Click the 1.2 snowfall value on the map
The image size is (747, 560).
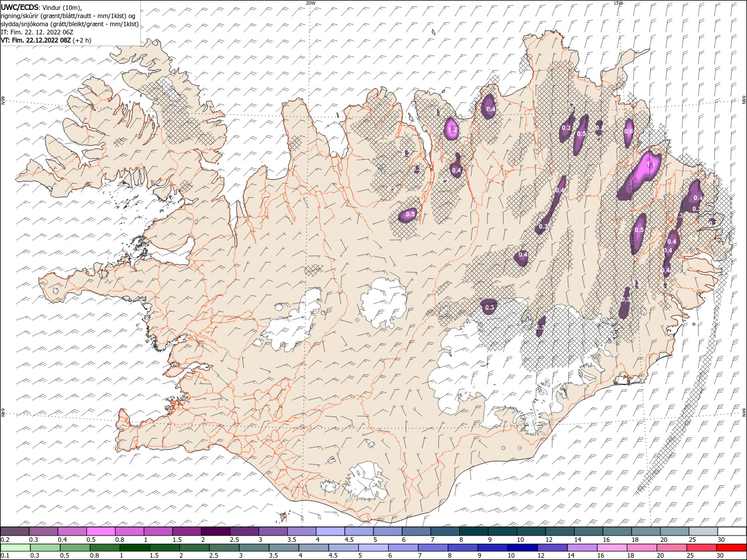(x=451, y=129)
